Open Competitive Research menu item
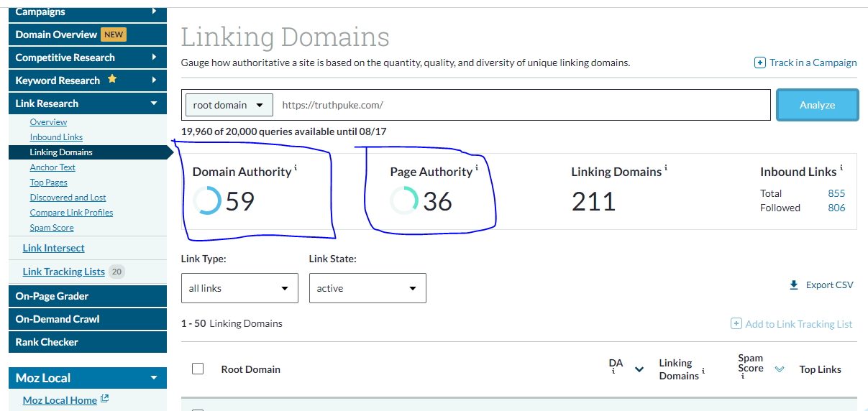The height and width of the screenshot is (411, 868). pyautogui.click(x=88, y=57)
